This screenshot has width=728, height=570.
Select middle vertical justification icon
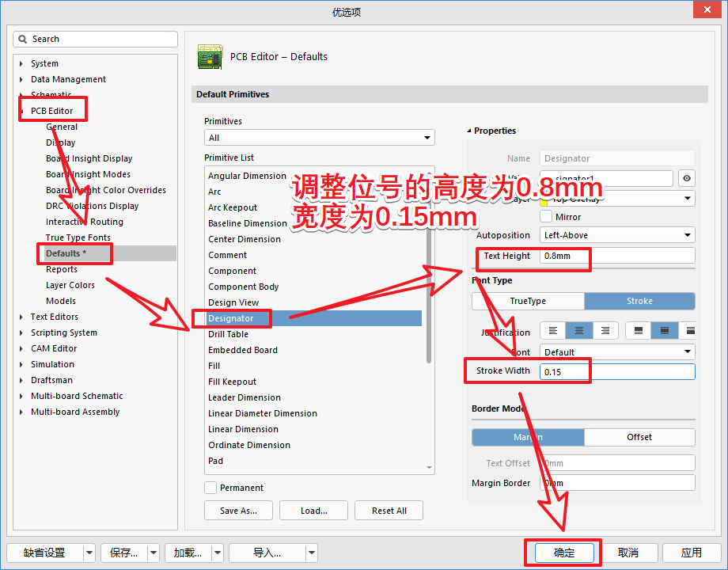[665, 331]
